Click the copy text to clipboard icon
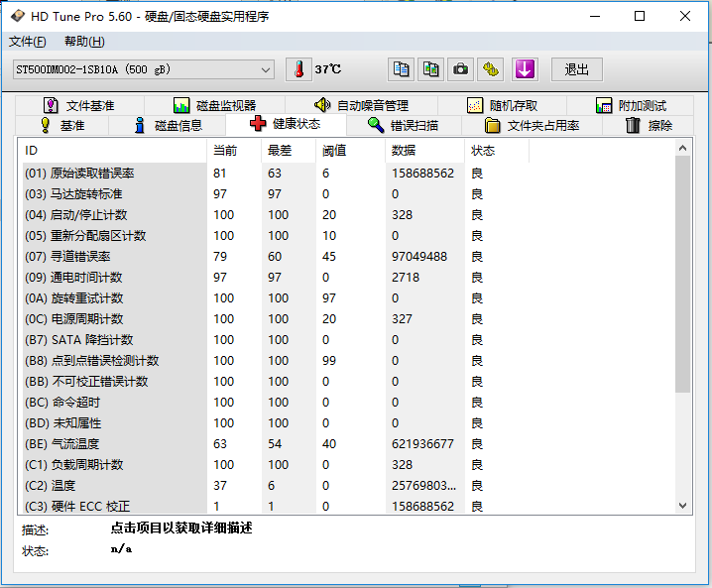The image size is (712, 588). coord(401,69)
